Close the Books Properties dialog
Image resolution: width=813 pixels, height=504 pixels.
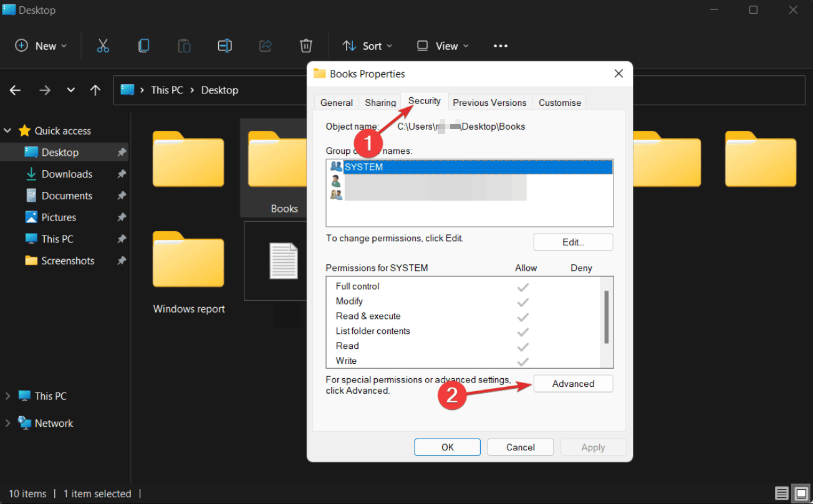pos(618,74)
